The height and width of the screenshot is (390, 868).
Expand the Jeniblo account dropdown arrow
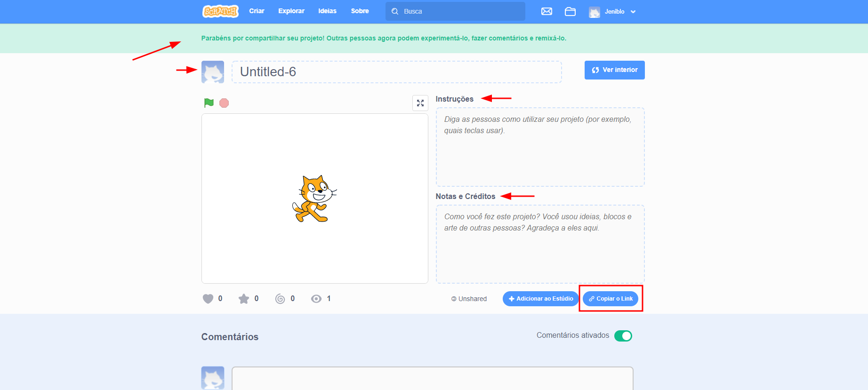click(633, 12)
